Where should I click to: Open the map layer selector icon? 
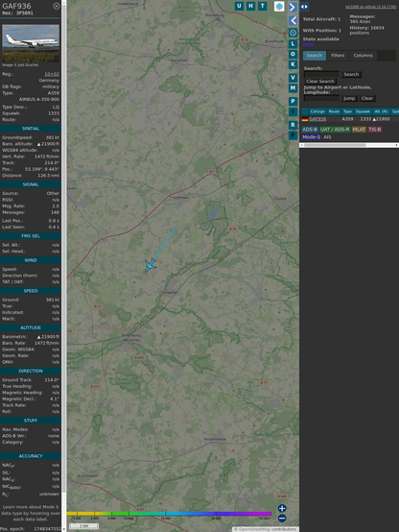tap(279, 7)
